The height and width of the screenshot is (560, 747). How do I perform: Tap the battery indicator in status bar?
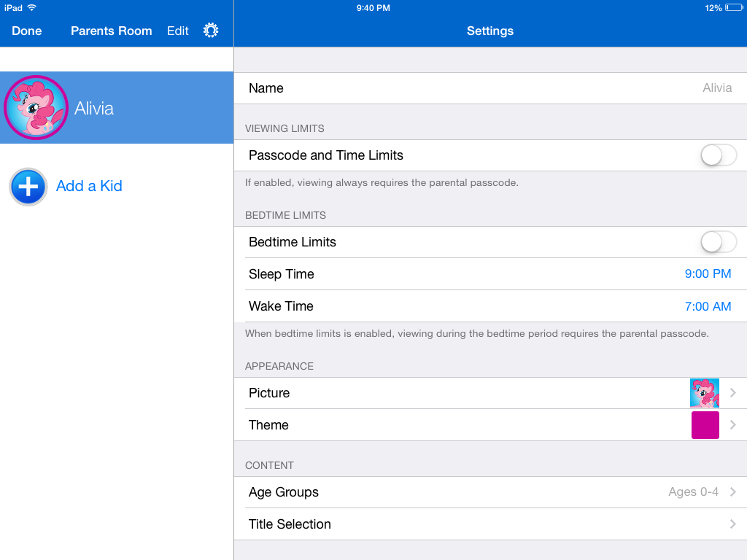(x=734, y=7)
